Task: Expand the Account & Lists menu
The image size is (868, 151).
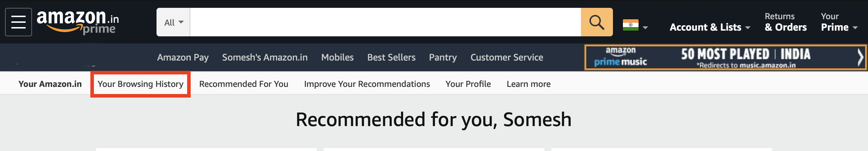Action: (710, 27)
